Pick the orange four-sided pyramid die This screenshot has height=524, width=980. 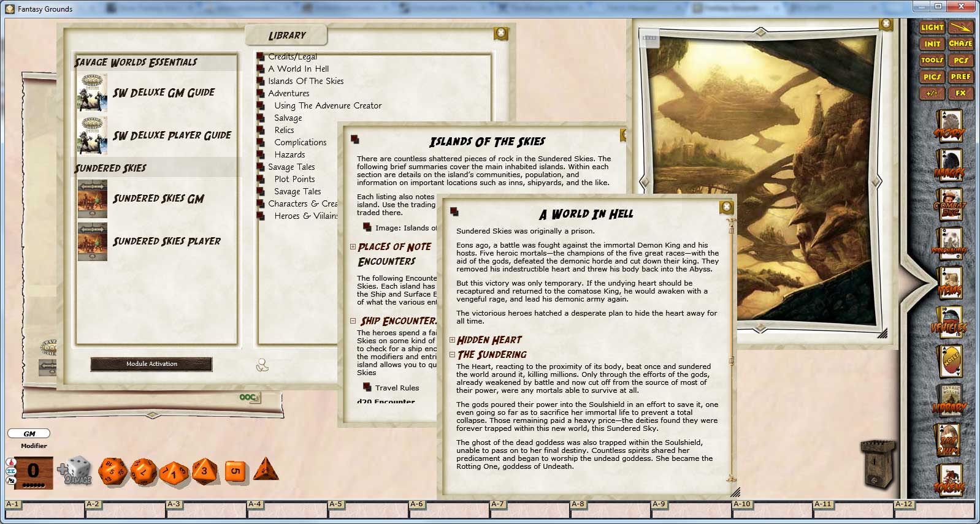click(266, 469)
